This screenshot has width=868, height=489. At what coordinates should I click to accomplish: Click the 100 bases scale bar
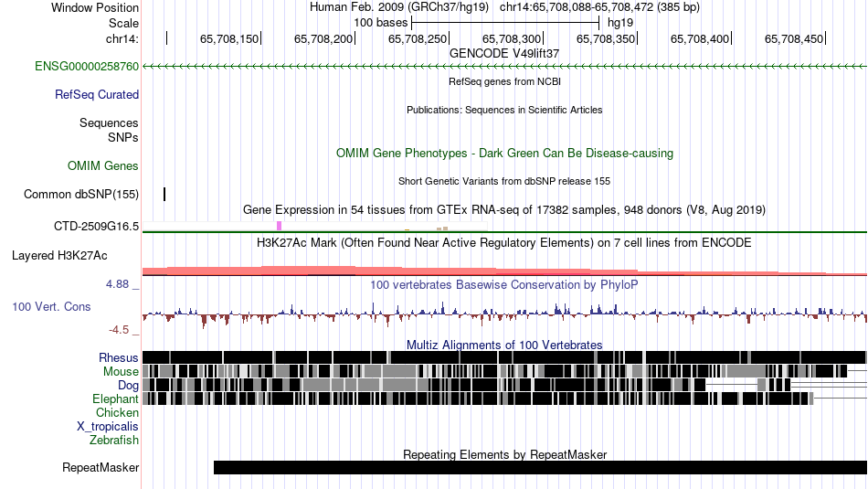pos(505,23)
